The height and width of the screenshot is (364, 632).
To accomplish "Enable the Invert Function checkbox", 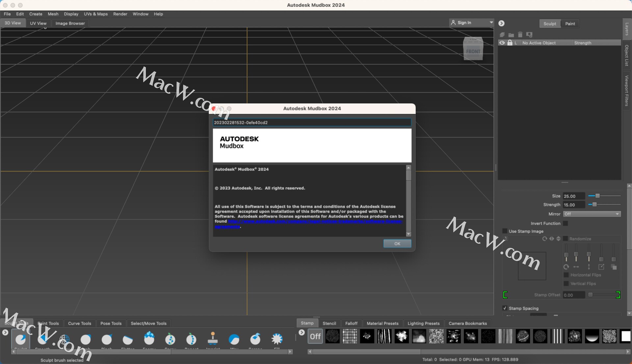I will coord(566,223).
